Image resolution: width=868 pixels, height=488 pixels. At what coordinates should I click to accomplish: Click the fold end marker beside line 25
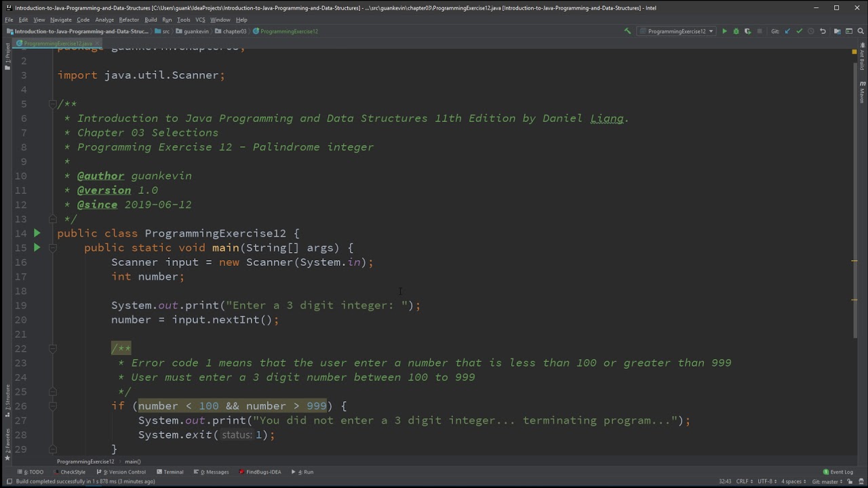[52, 392]
